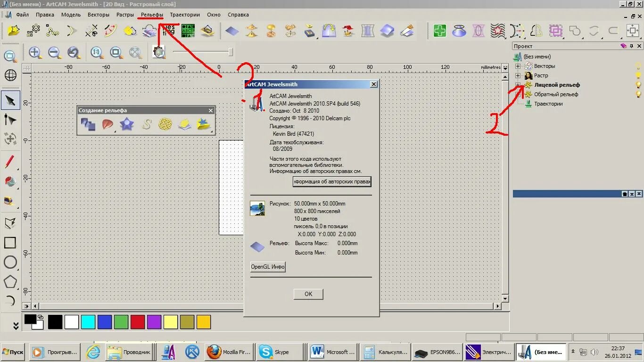Screen dimensions: 644x362
Task: Zoom out with the minus magnifier
Action: pyautogui.click(x=54, y=52)
